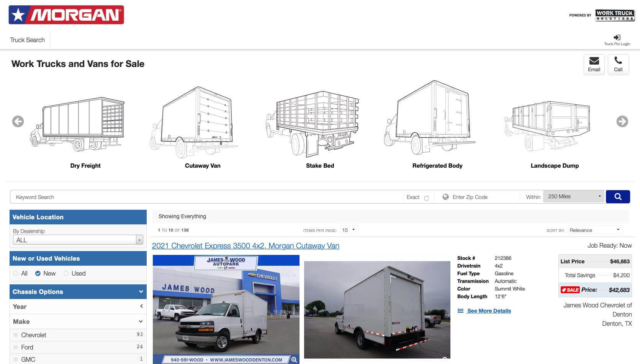Click the search magnifying glass button
Viewport: 640px width, 364px height.
[617, 197]
